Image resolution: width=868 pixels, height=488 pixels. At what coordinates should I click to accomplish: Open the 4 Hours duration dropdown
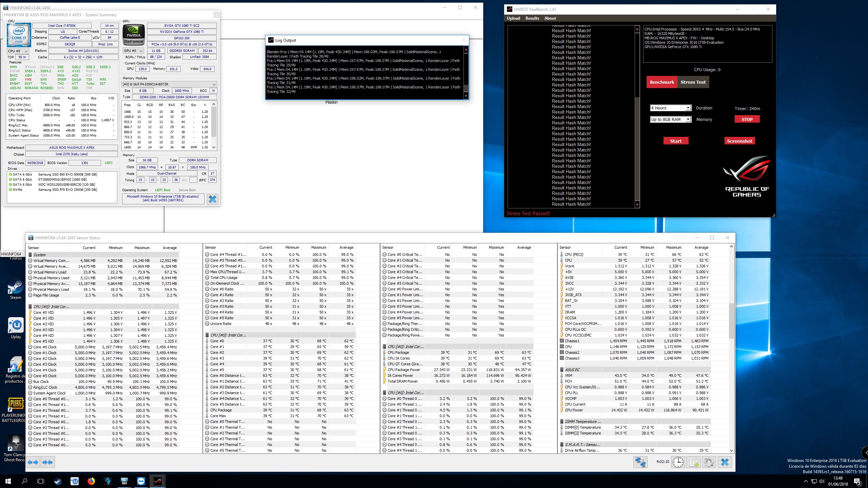(670, 108)
